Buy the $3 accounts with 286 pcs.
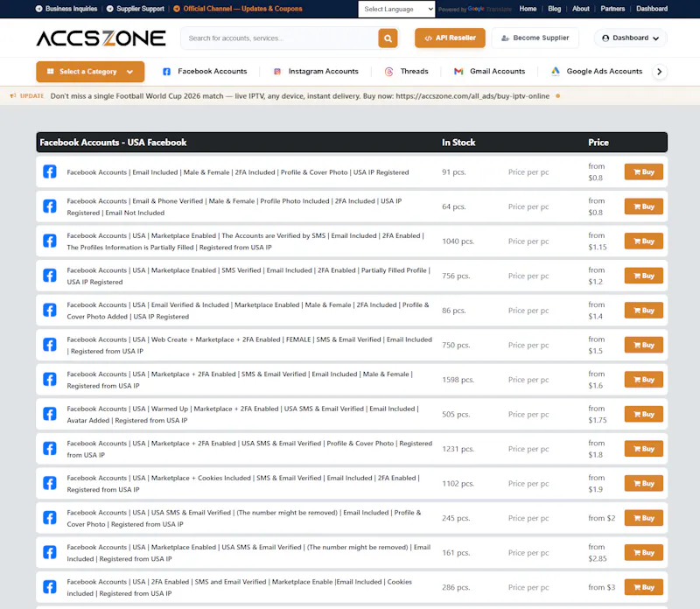 coord(643,587)
